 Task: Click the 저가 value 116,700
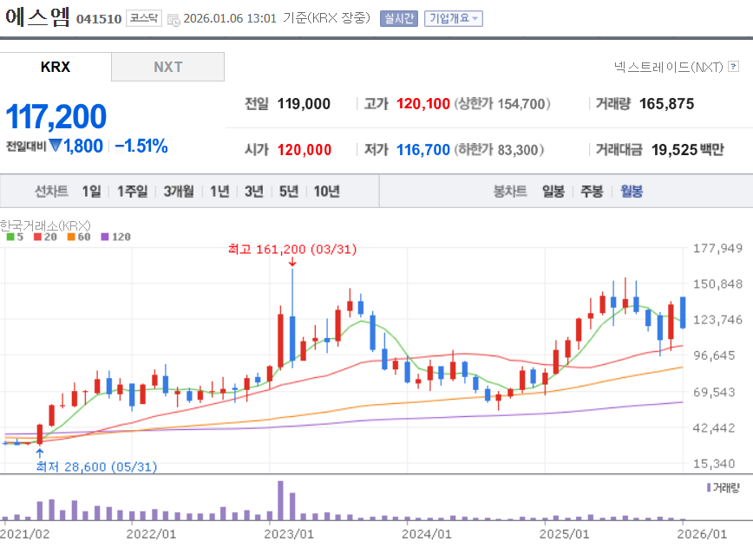423,150
